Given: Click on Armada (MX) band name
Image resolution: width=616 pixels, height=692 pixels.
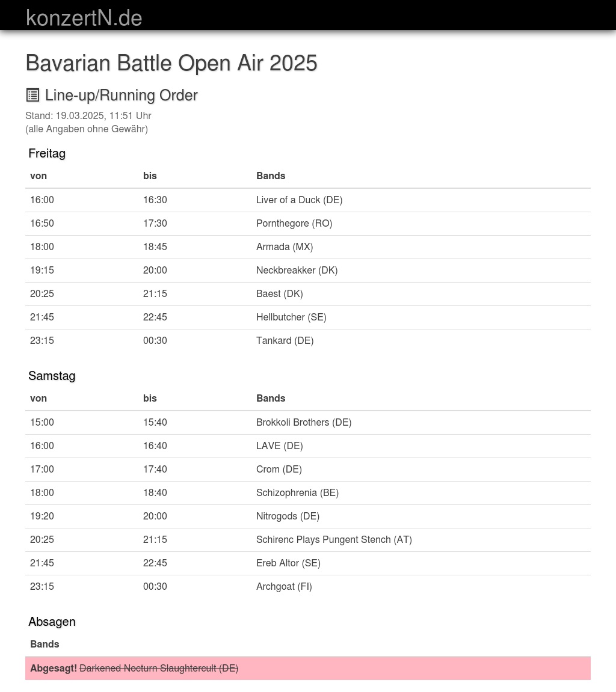Looking at the screenshot, I should click(x=285, y=247).
